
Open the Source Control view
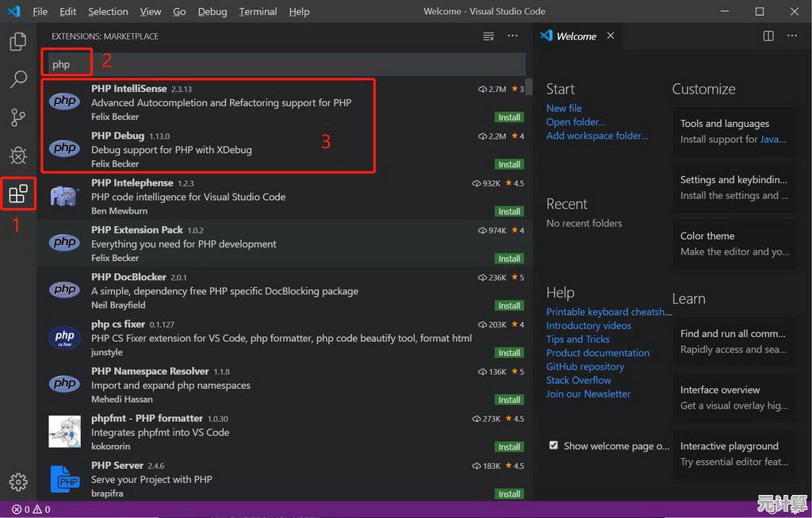coord(17,117)
